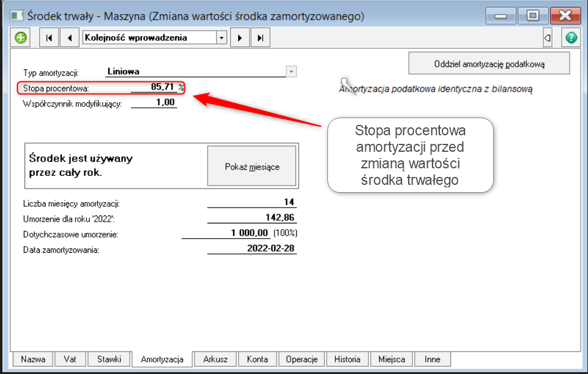588x374 pixels.
Task: Switch to the Nazwa tab
Action: [33, 359]
